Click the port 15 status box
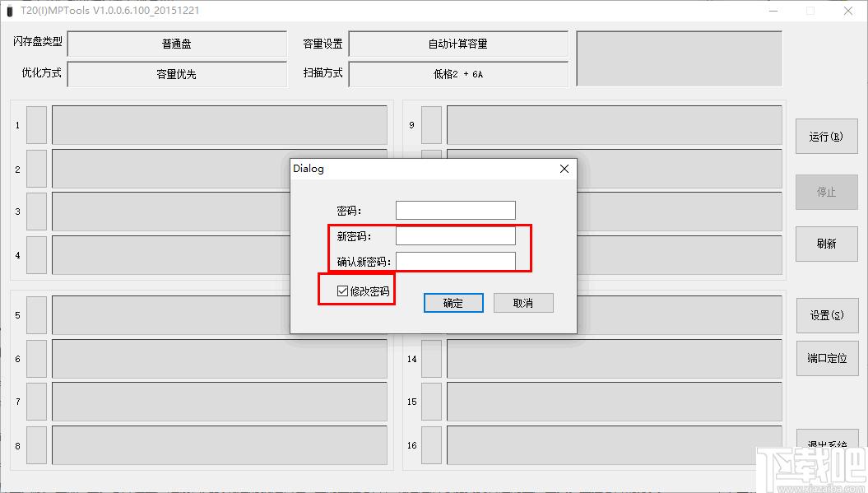The width and height of the screenshot is (868, 493). click(431, 402)
